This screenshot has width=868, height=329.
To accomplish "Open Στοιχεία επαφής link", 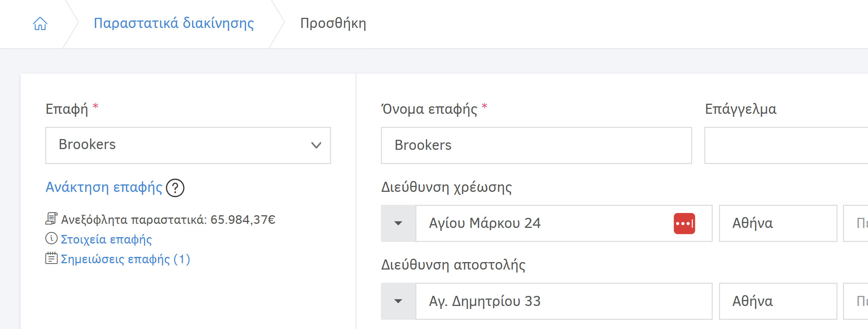I will point(106,239).
